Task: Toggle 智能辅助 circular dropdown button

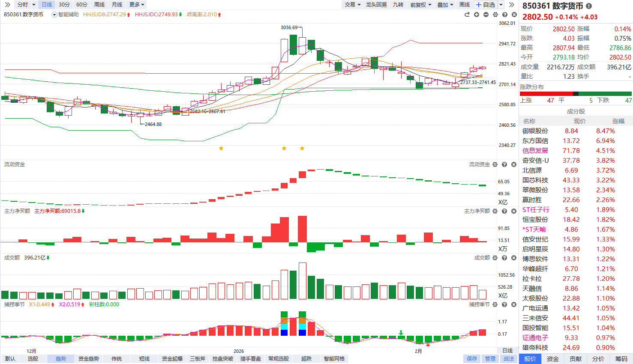Action: point(54,15)
